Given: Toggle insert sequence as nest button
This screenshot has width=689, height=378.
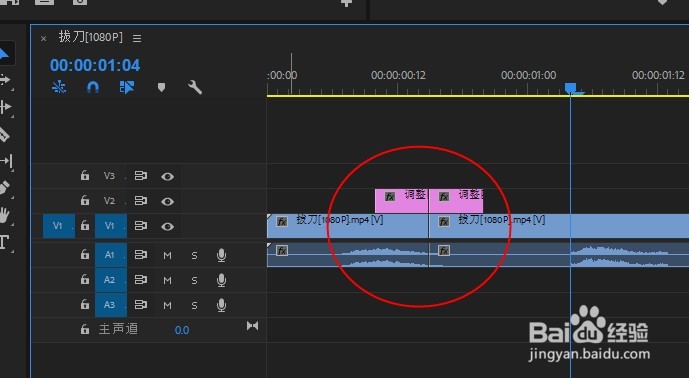Looking at the screenshot, I should [59, 87].
